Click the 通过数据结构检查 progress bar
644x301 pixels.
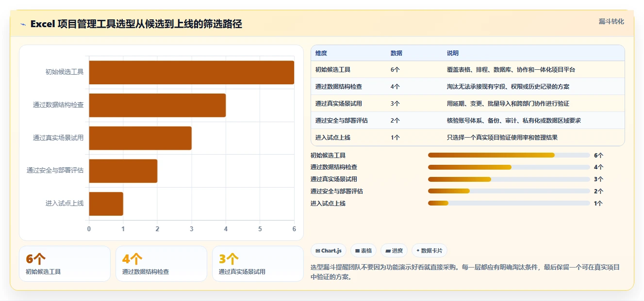pos(509,167)
